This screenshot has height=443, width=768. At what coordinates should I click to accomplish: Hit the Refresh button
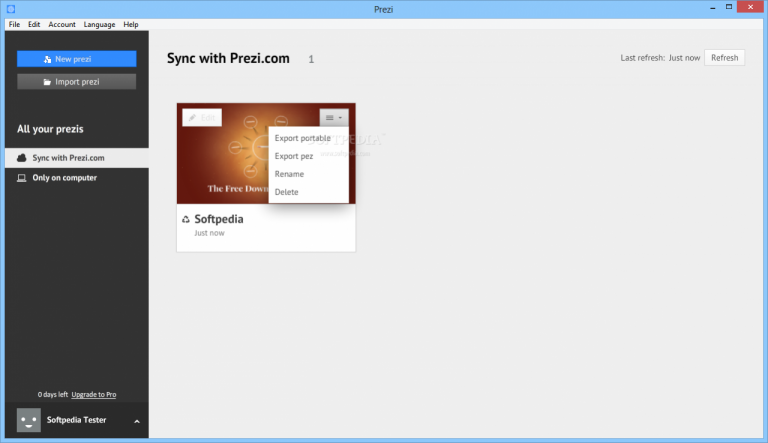724,58
